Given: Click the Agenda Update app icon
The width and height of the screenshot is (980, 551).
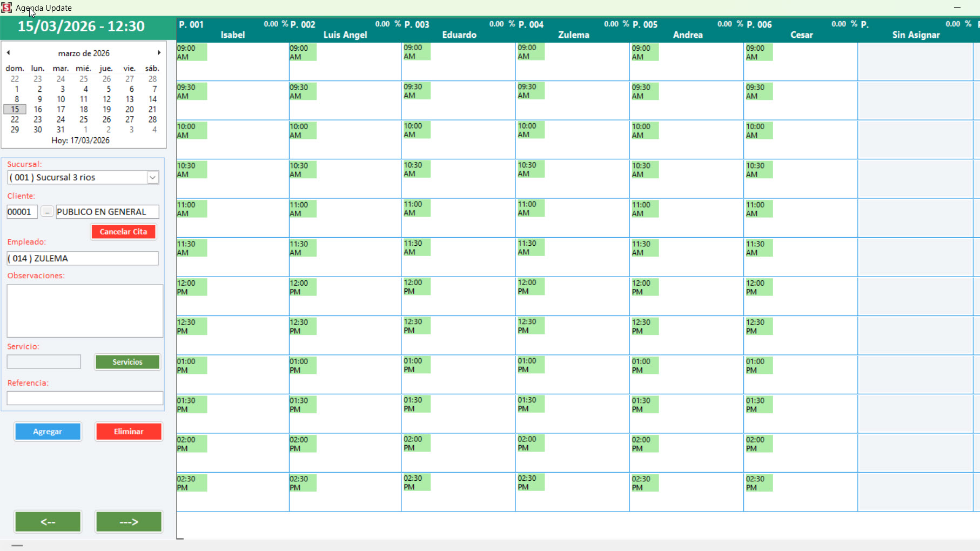Looking at the screenshot, I should coord(6,8).
